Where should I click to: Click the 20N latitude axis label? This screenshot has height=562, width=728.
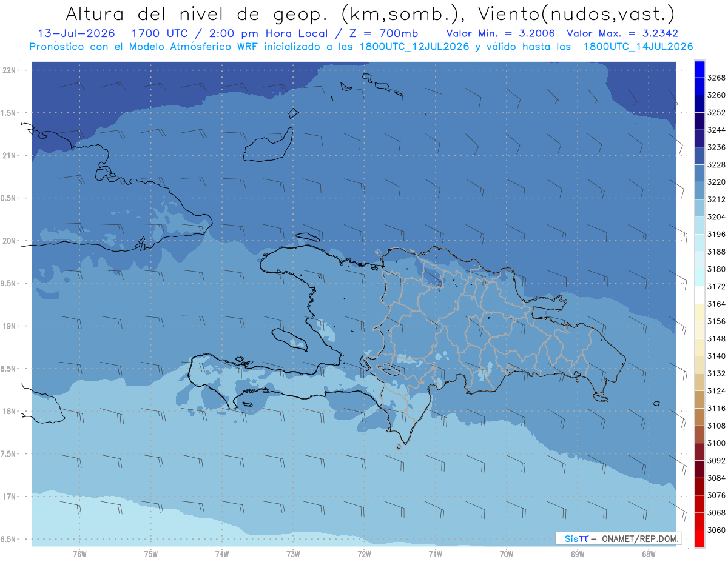click(x=10, y=241)
